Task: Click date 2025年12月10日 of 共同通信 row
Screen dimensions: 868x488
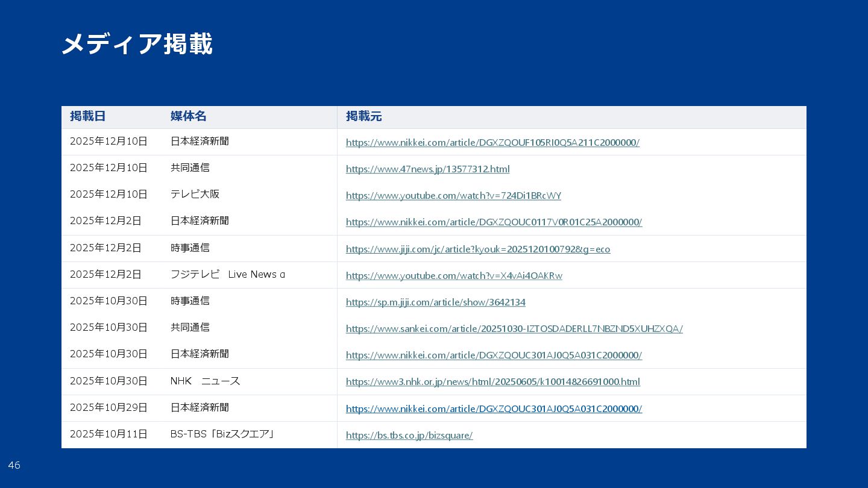Action: (x=108, y=167)
